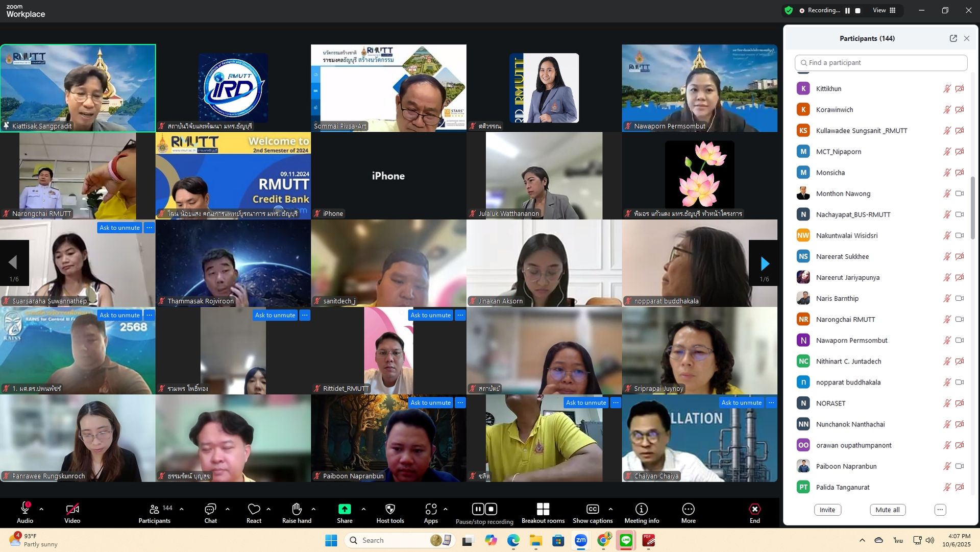Open Breakout rooms
The width and height of the screenshot is (980, 552).
click(x=543, y=509)
